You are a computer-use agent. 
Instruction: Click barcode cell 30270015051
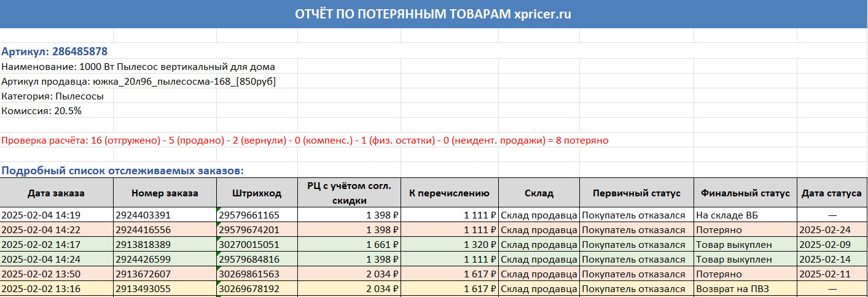pyautogui.click(x=257, y=245)
